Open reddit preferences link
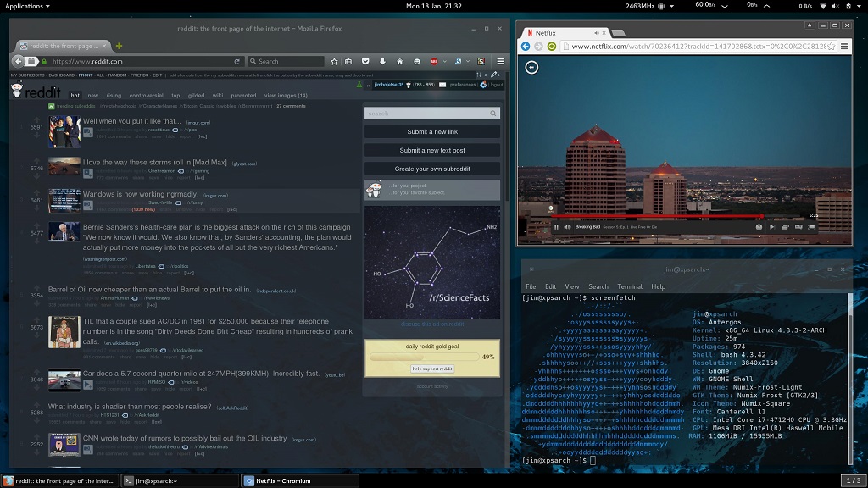The height and width of the screenshot is (488, 868). click(x=463, y=85)
